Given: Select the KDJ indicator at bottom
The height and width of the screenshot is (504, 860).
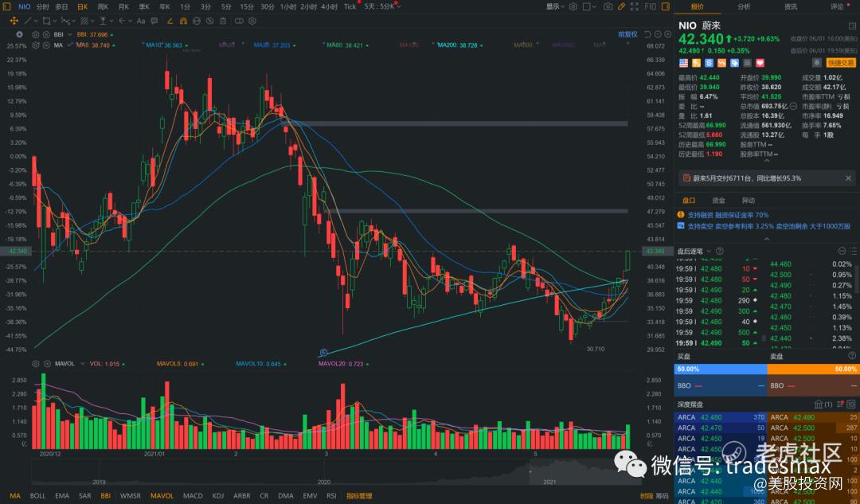Looking at the screenshot, I should point(217,496).
